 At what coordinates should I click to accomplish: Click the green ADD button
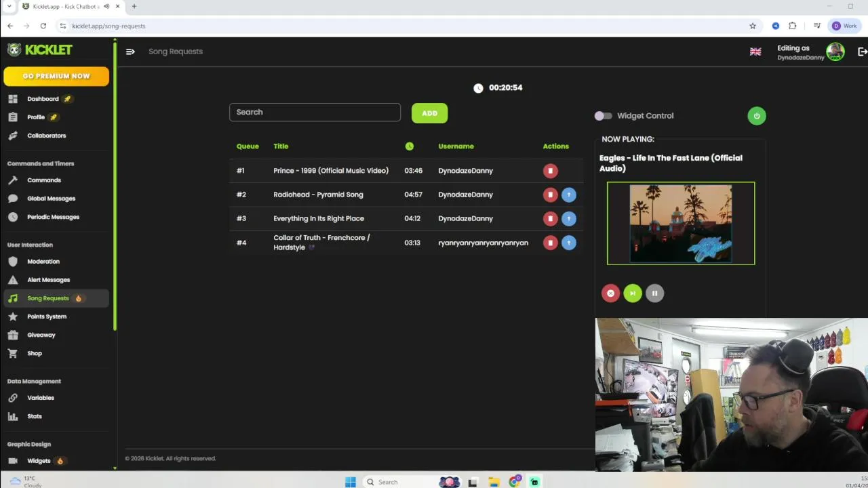click(429, 113)
